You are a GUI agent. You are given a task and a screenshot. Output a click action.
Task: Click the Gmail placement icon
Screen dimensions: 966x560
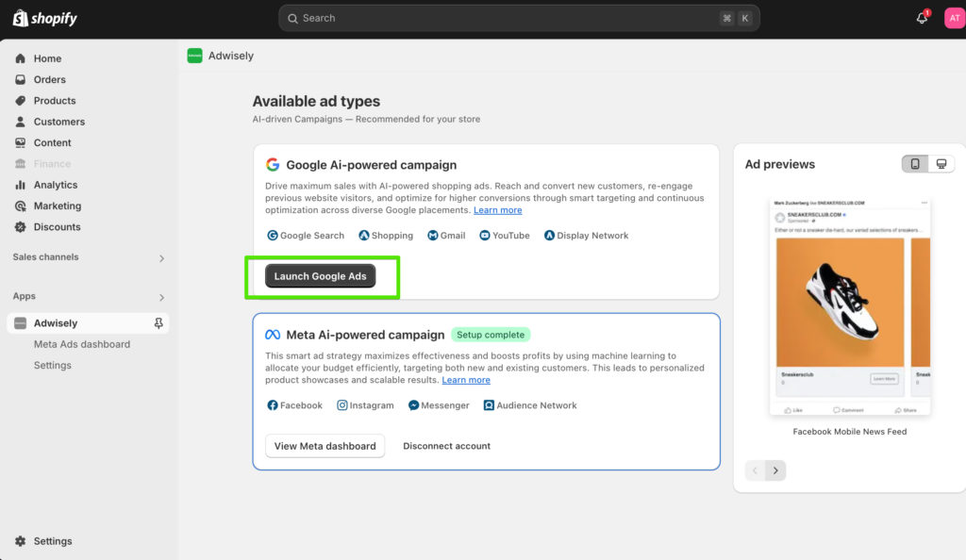point(432,236)
